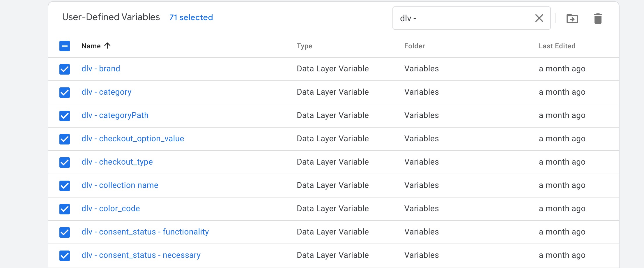
Task: Click the trash icon to delete selected variables
Action: coord(598,18)
